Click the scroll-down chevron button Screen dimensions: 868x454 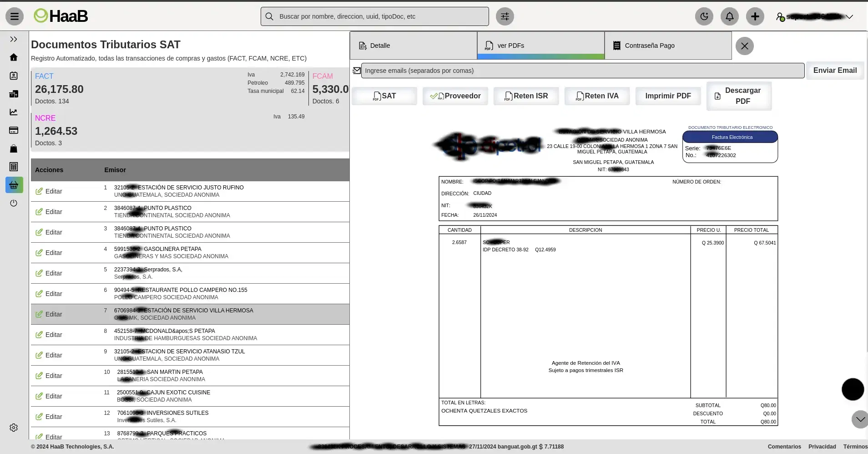coord(859,419)
